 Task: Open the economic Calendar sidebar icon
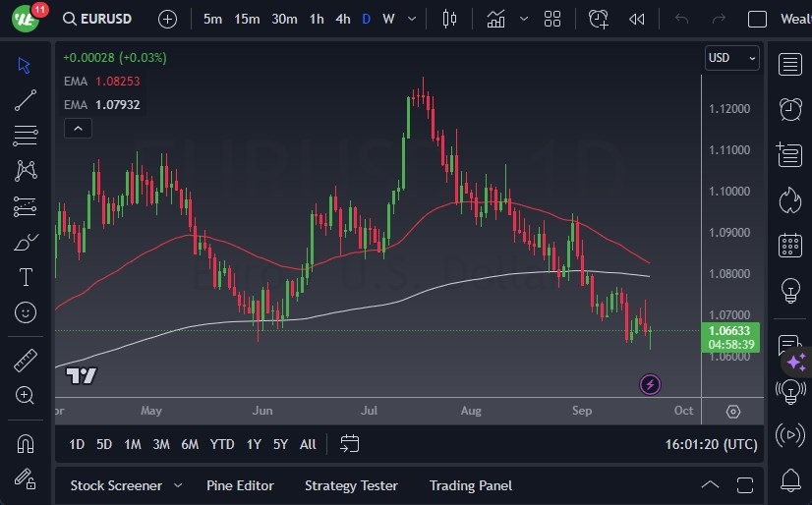pyautogui.click(x=789, y=246)
